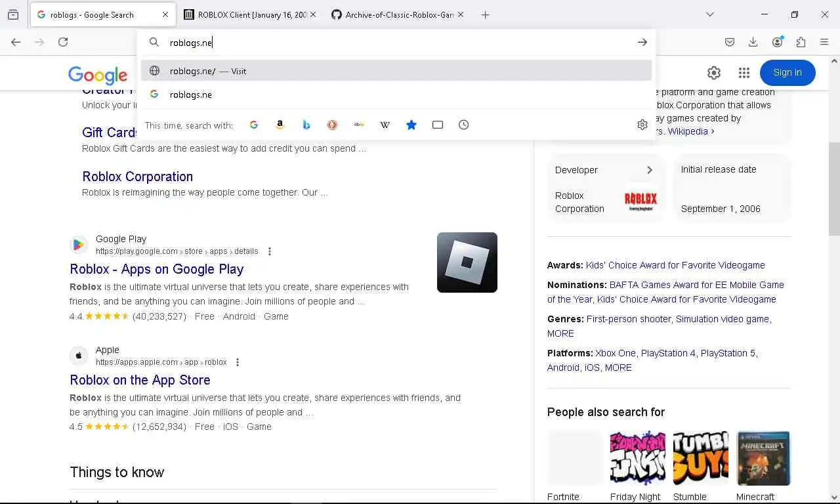Search history using the clock shortcut

point(464,125)
